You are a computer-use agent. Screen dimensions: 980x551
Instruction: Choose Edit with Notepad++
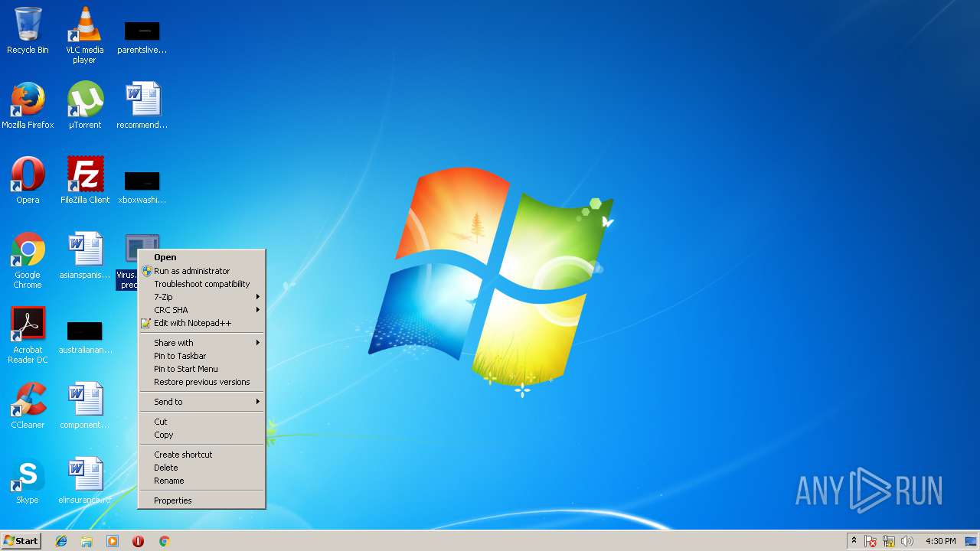coord(202,323)
